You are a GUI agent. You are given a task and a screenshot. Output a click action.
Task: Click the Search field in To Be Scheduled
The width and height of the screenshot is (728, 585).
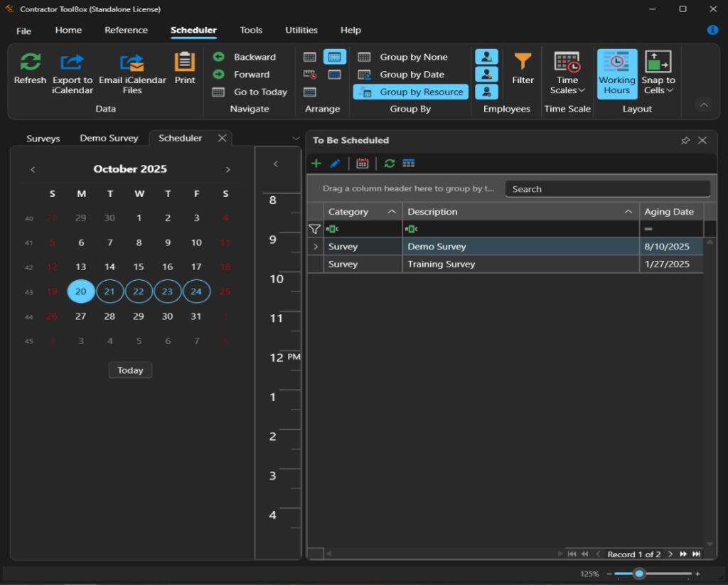(607, 189)
